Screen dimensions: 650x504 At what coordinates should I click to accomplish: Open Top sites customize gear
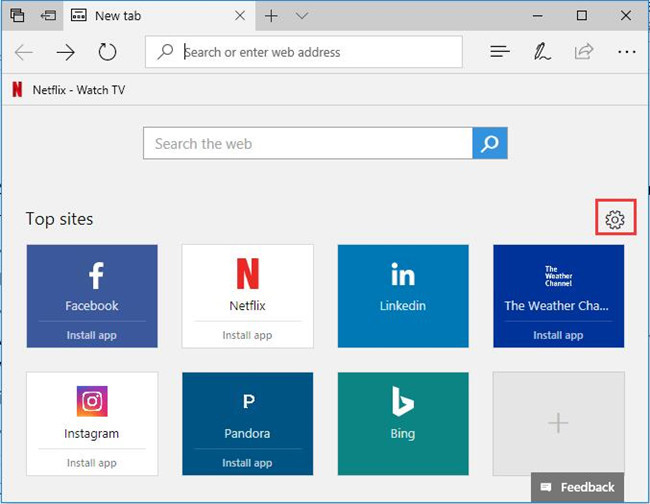tap(615, 218)
